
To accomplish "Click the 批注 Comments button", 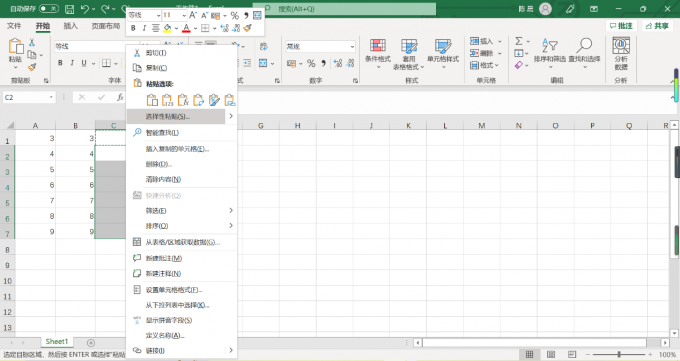I will tap(621, 26).
